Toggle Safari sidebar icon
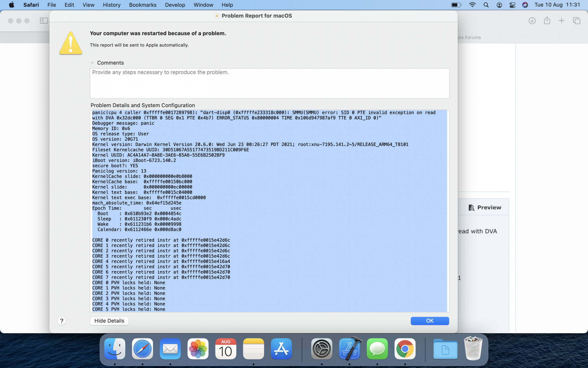588x368 pixels. tap(44, 21)
